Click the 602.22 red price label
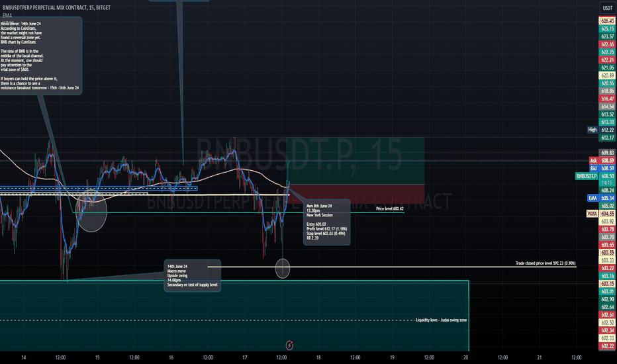This screenshot has width=617, height=364. click(607, 346)
